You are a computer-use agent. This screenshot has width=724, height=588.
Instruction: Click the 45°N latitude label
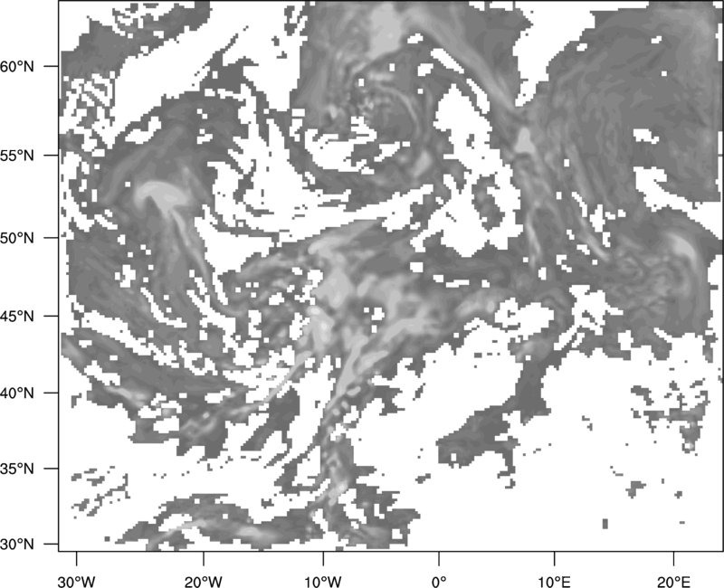click(x=17, y=316)
